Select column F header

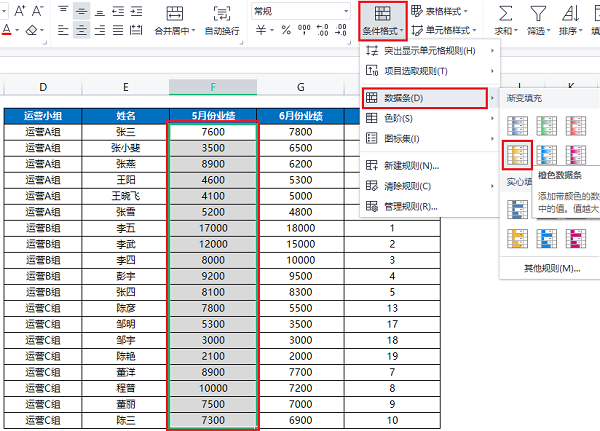213,87
